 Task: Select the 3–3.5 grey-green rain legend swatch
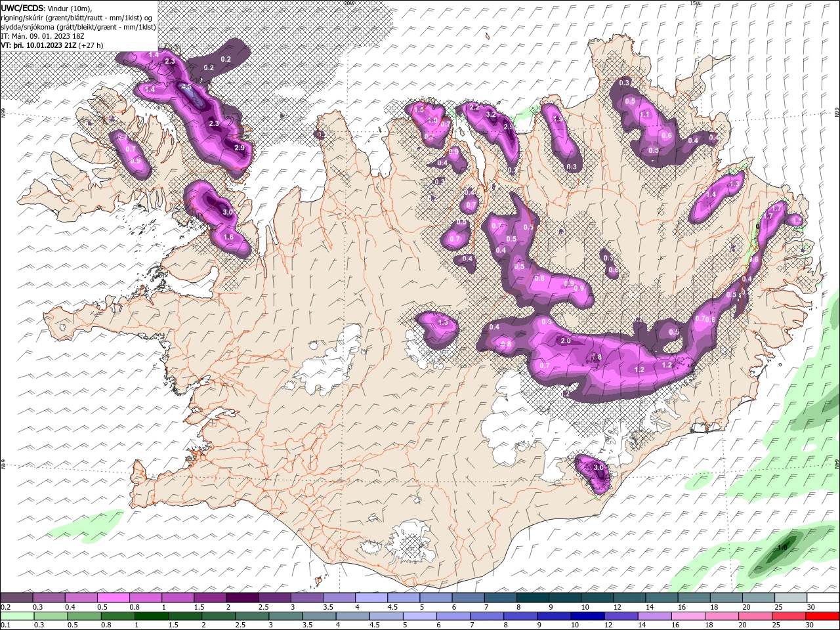point(285,616)
